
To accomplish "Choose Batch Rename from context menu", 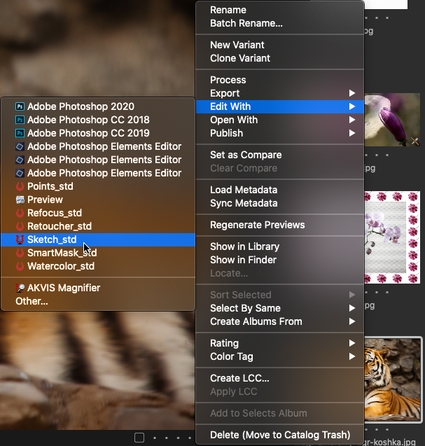I will pyautogui.click(x=246, y=23).
